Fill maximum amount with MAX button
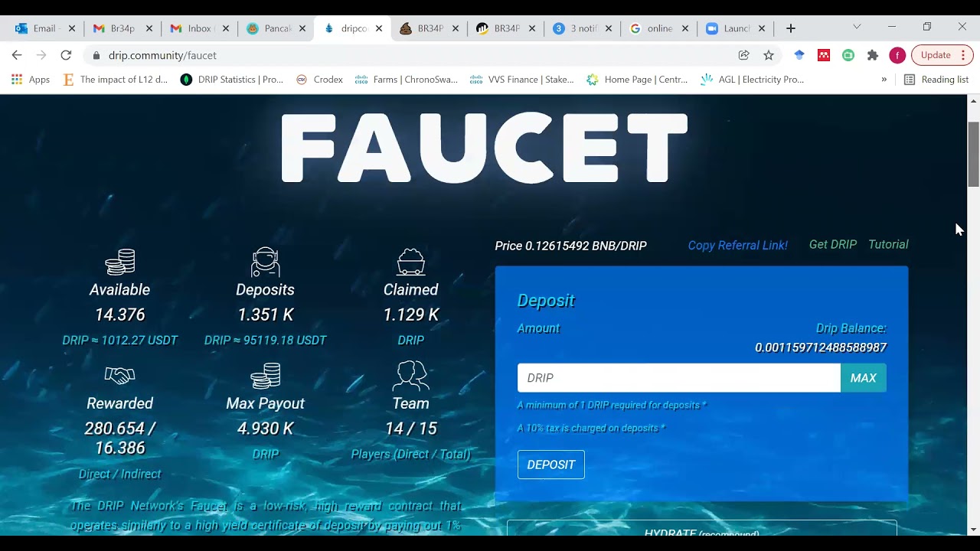Image resolution: width=980 pixels, height=551 pixels. coord(864,378)
